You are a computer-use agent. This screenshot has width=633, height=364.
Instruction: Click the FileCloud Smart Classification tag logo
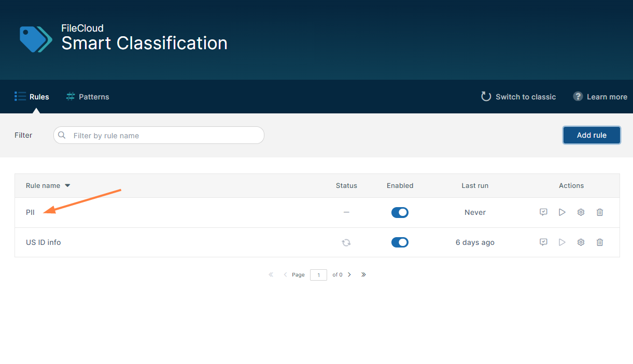[x=36, y=39]
